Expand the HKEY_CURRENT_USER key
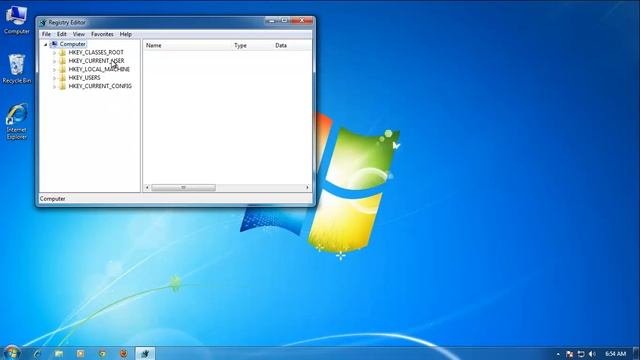This screenshot has width=640, height=360. click(x=54, y=61)
